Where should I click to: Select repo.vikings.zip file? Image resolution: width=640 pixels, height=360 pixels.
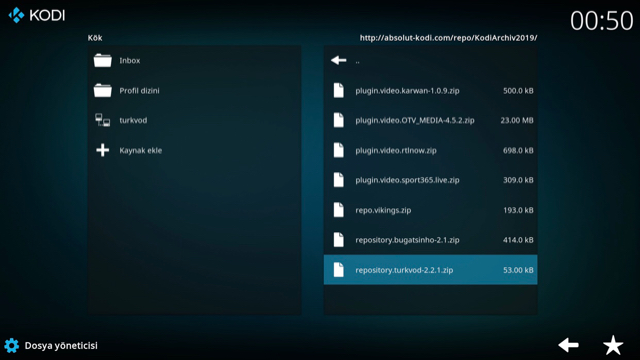pyautogui.click(x=431, y=210)
